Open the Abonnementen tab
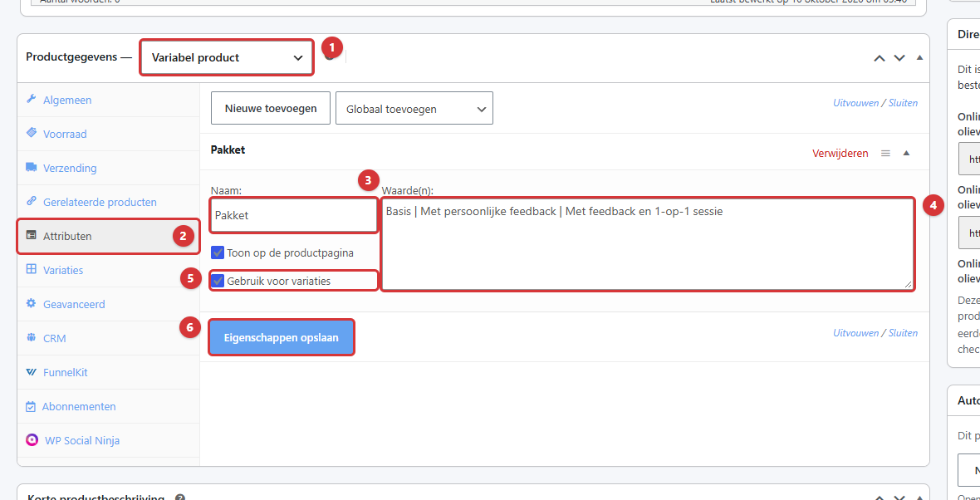Viewport: 980px width, 500px height. tap(108, 406)
